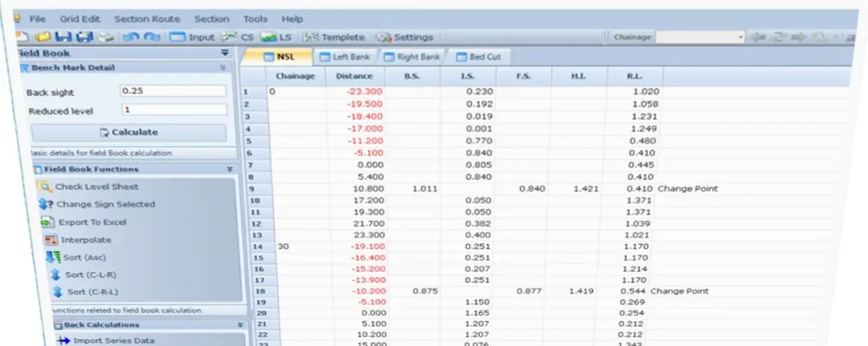Click the H.I. column header
The image size is (868, 346).
[579, 76]
